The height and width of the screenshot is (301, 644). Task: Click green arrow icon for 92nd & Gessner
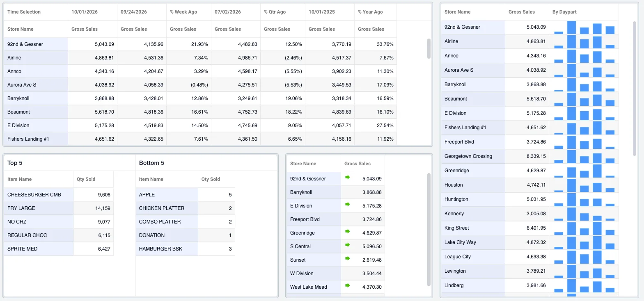[x=347, y=177]
